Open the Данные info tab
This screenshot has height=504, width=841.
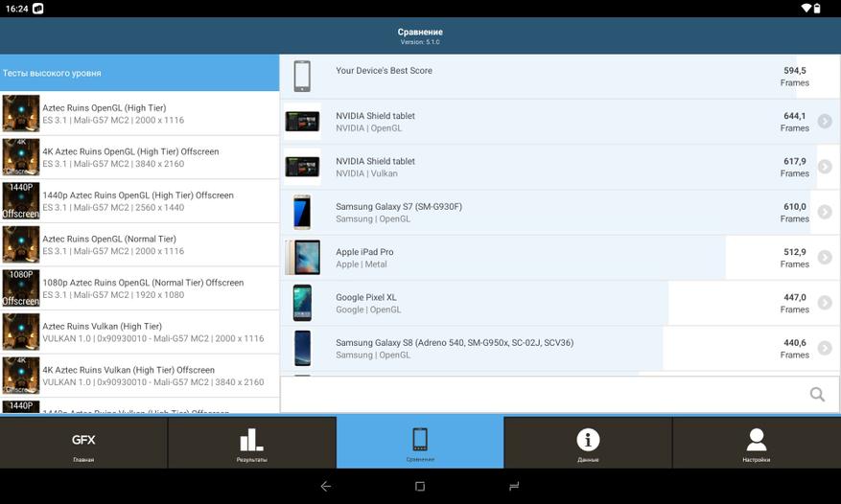(x=588, y=443)
